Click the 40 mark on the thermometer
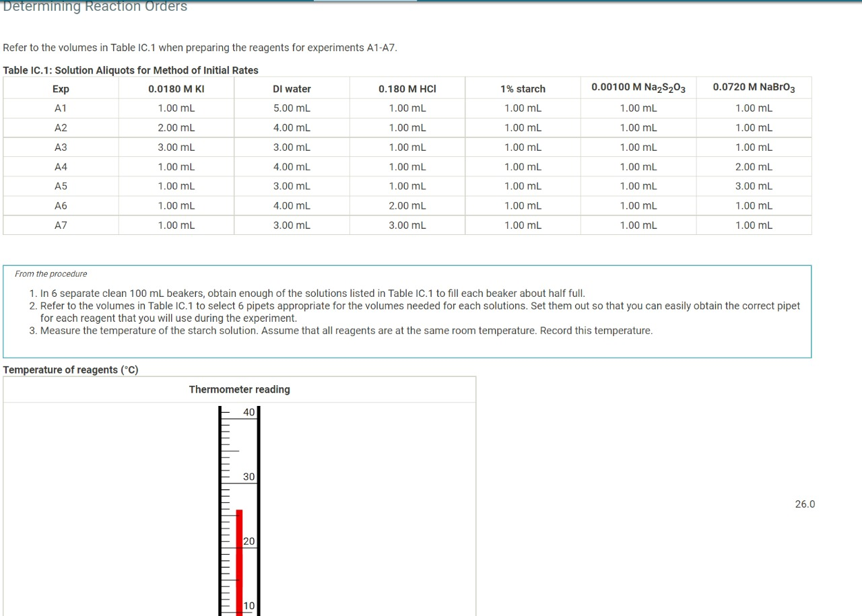The image size is (862, 616). (x=248, y=412)
